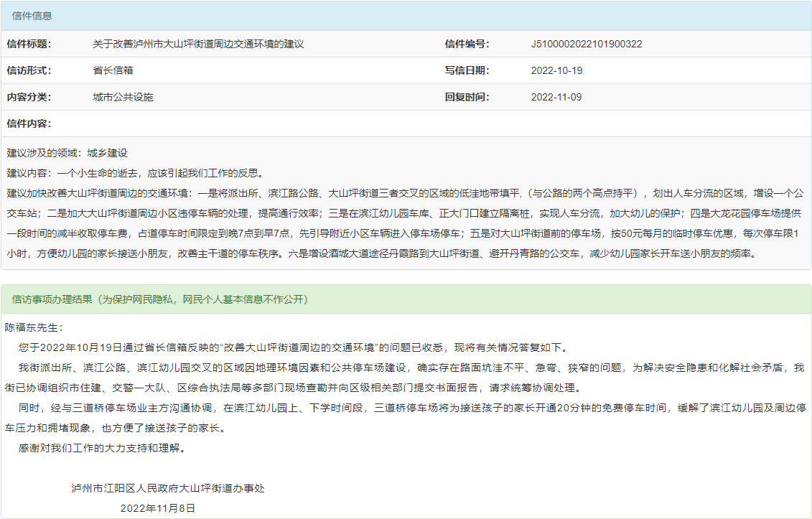Click the reply date 2022年11月8日

pyautogui.click(x=158, y=508)
